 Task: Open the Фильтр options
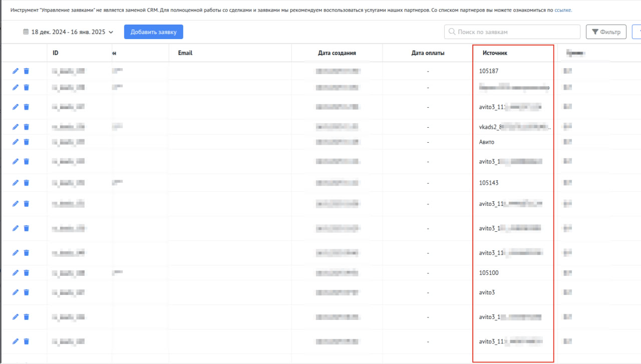pos(606,32)
